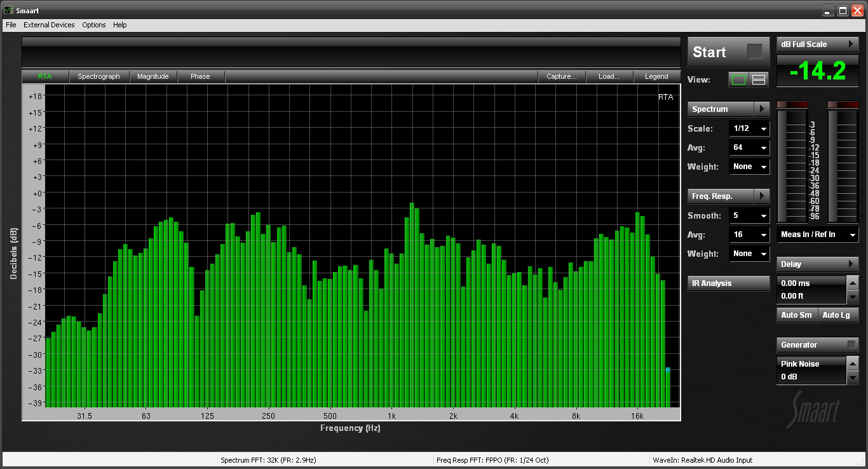Viewport: 868px width, 469px height.
Task: Click the left input level meter
Action: pyautogui.click(x=792, y=161)
